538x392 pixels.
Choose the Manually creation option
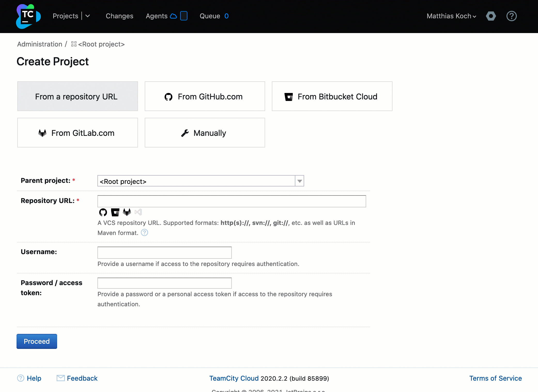coord(205,133)
